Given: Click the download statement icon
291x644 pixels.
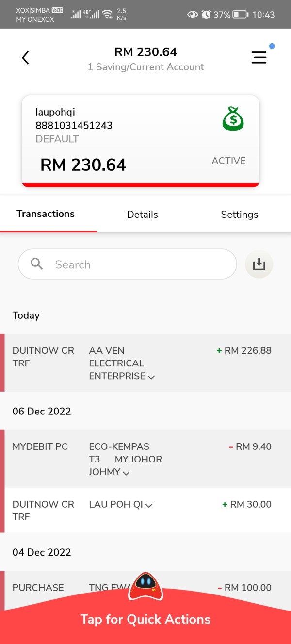Looking at the screenshot, I should tap(259, 264).
